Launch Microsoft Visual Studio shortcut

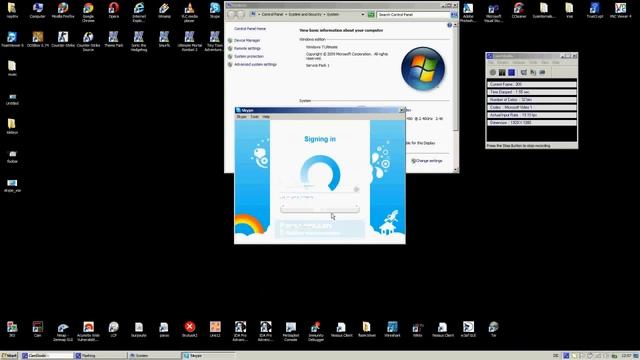coord(493,12)
